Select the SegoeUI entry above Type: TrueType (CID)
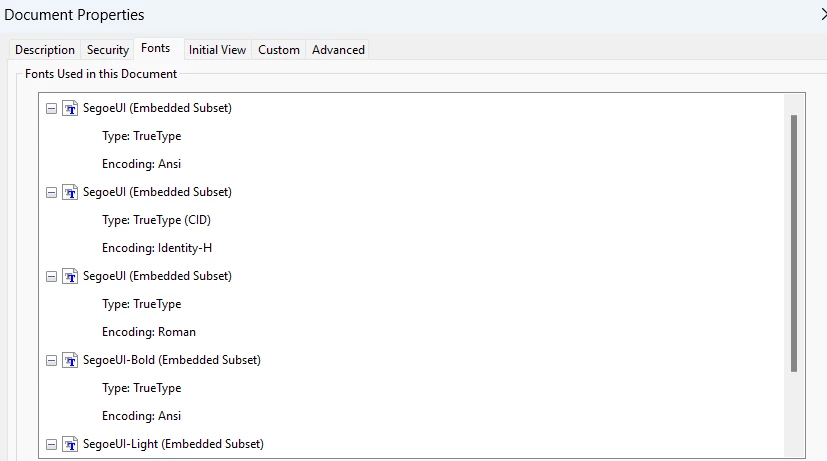 (157, 192)
